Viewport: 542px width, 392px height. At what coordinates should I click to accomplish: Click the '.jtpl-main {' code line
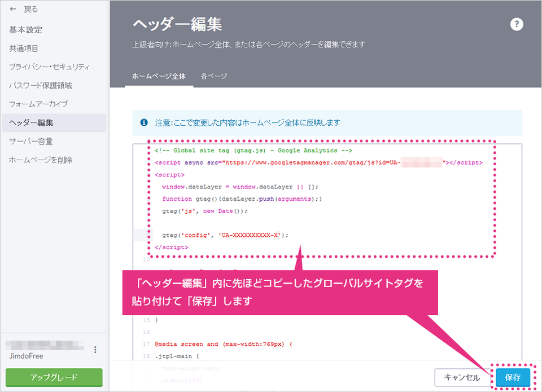click(177, 356)
